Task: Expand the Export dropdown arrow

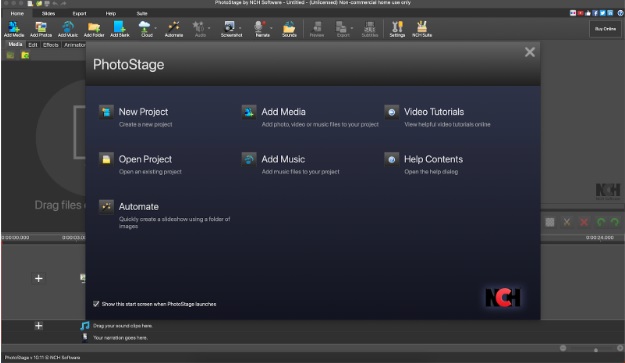Action: (x=352, y=28)
